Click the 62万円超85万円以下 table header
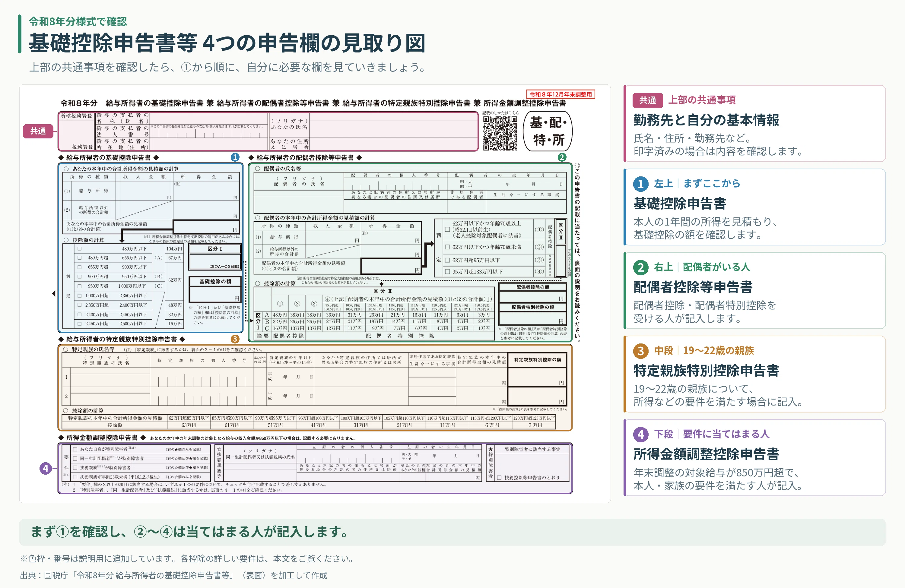 (189, 418)
